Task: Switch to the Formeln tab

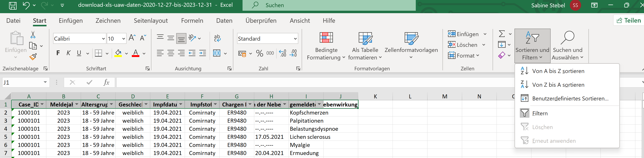Action: point(192,21)
